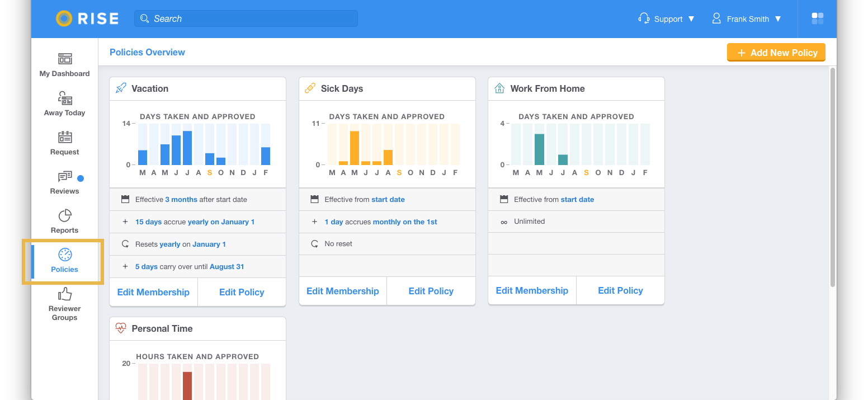Image resolution: width=868 pixels, height=400 pixels.
Task: Click the Work From Home calendar icon
Action: point(504,199)
